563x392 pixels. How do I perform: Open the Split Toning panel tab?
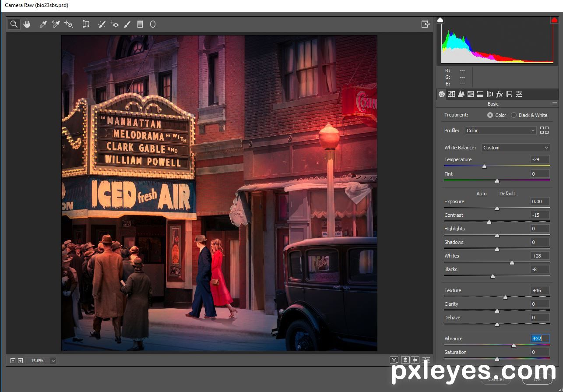pos(480,94)
